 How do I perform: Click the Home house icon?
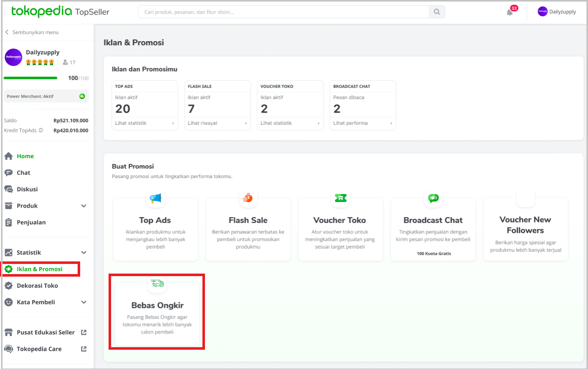coord(9,156)
